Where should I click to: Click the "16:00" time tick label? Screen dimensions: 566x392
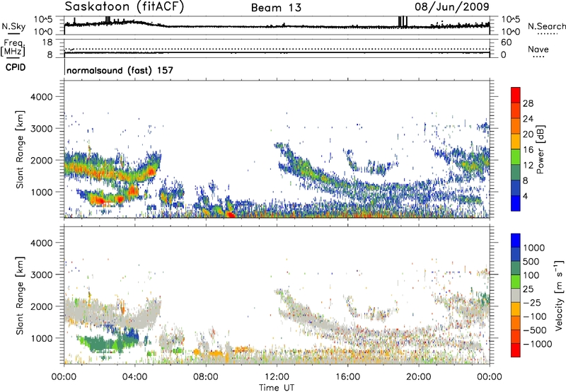tap(347, 377)
